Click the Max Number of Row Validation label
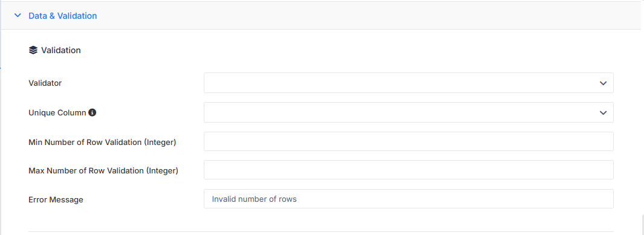Viewport: 644px width, 235px height. coord(103,170)
